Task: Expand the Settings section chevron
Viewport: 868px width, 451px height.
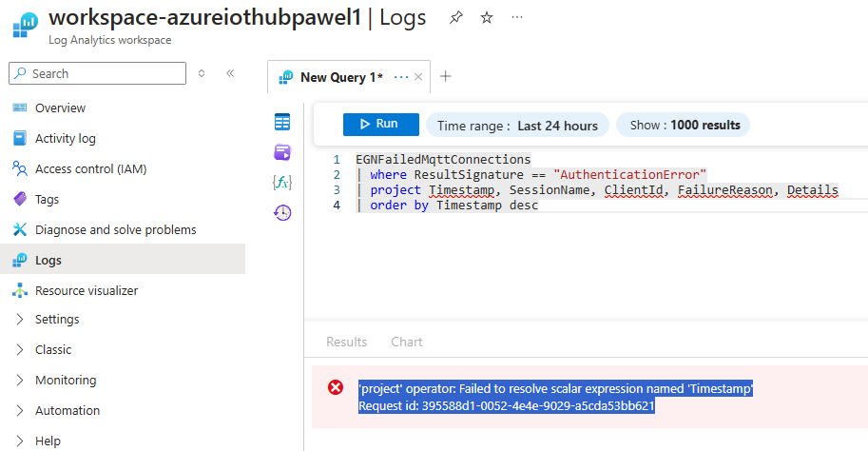Action: (x=20, y=319)
